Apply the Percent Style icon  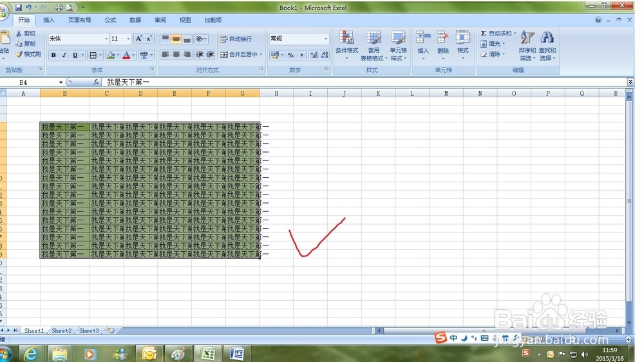coord(291,55)
